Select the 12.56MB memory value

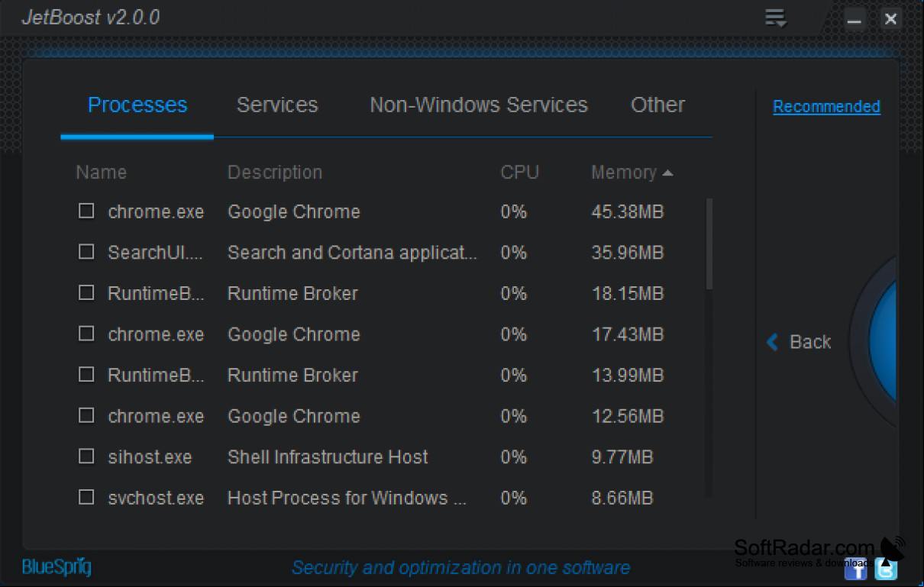[628, 416]
